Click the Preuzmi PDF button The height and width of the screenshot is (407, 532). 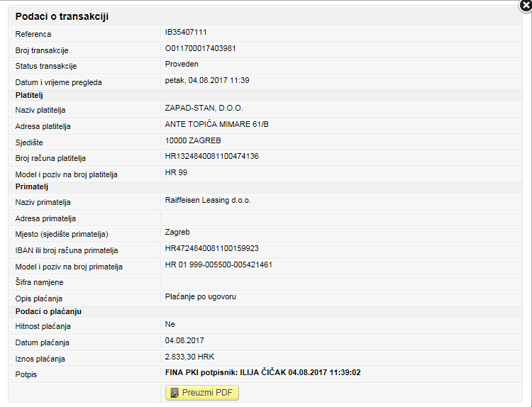pos(202,393)
